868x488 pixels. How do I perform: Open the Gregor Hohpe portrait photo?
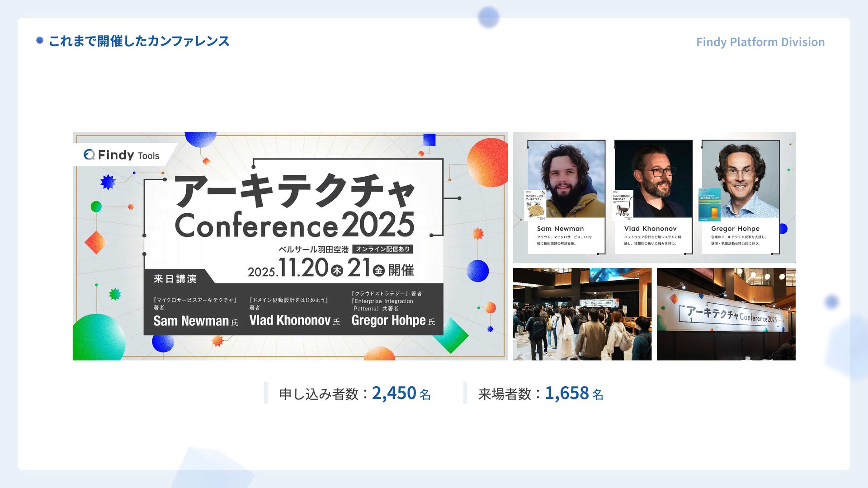(741, 179)
